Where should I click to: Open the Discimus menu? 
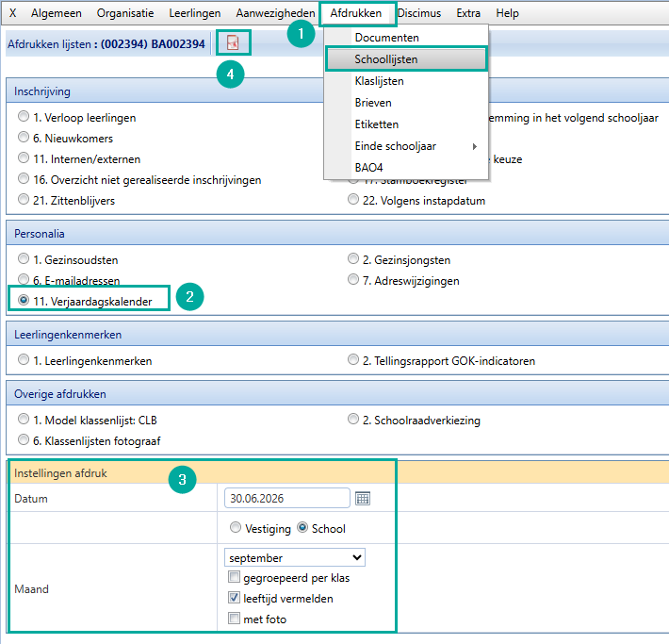coord(419,13)
